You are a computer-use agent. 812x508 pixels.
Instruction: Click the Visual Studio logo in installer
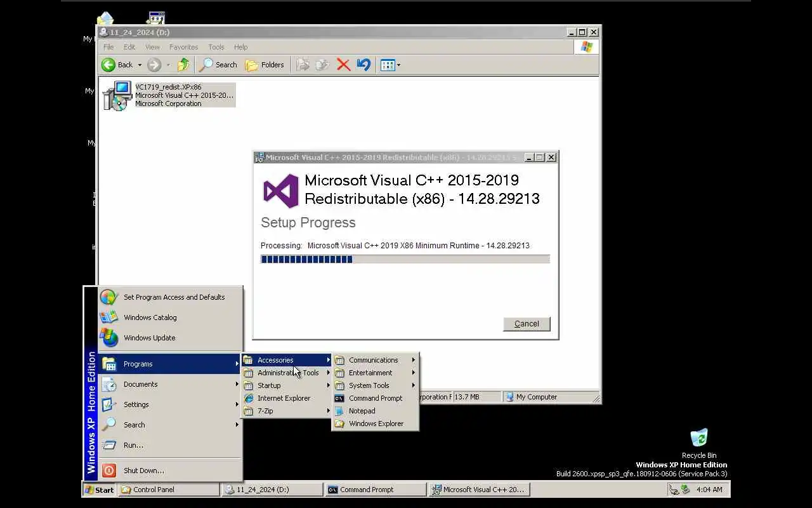click(x=280, y=190)
